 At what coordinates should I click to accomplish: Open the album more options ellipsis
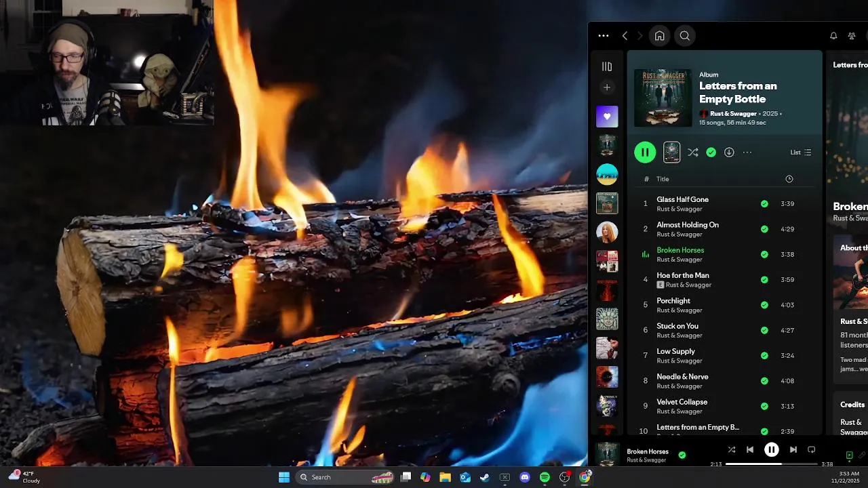coord(747,152)
